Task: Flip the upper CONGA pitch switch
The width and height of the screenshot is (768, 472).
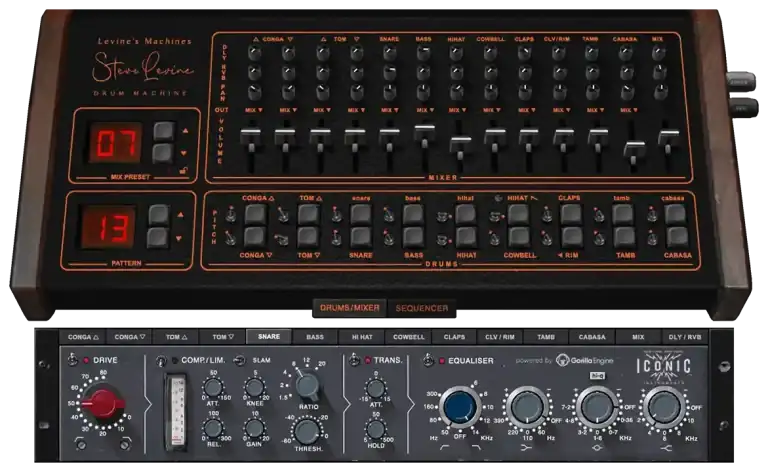Action: coord(231,214)
